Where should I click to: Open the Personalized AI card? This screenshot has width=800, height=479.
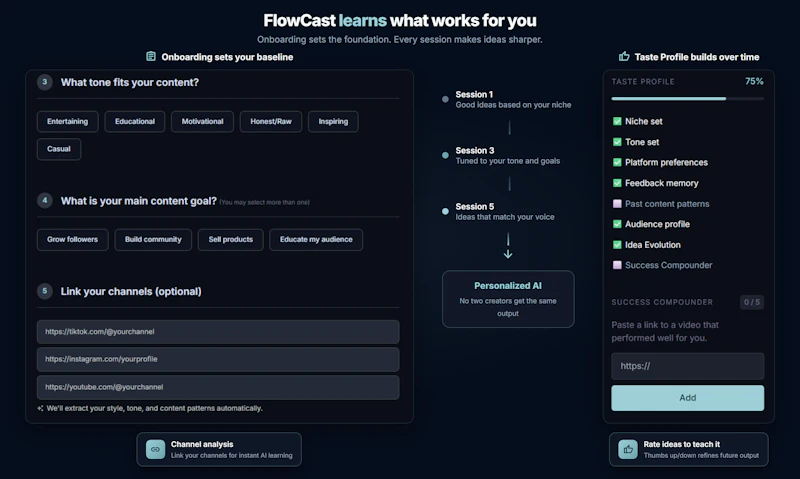(x=508, y=299)
